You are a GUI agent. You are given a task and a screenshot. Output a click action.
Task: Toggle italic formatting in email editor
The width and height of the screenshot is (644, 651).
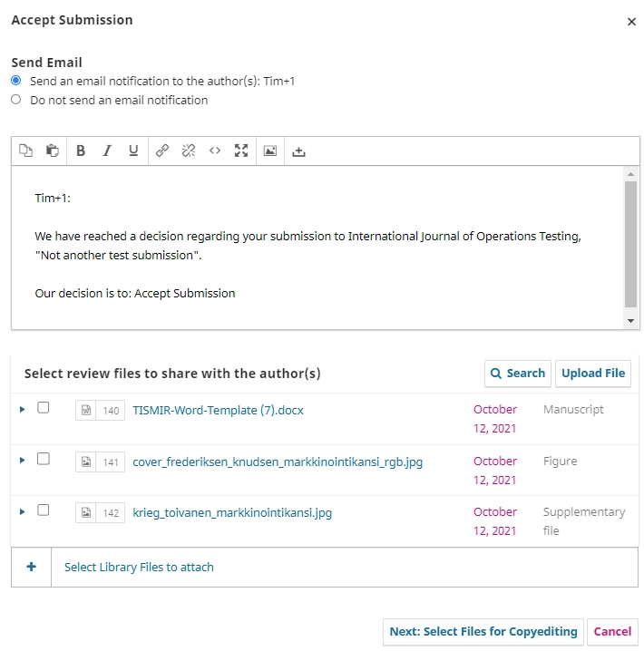tap(107, 151)
